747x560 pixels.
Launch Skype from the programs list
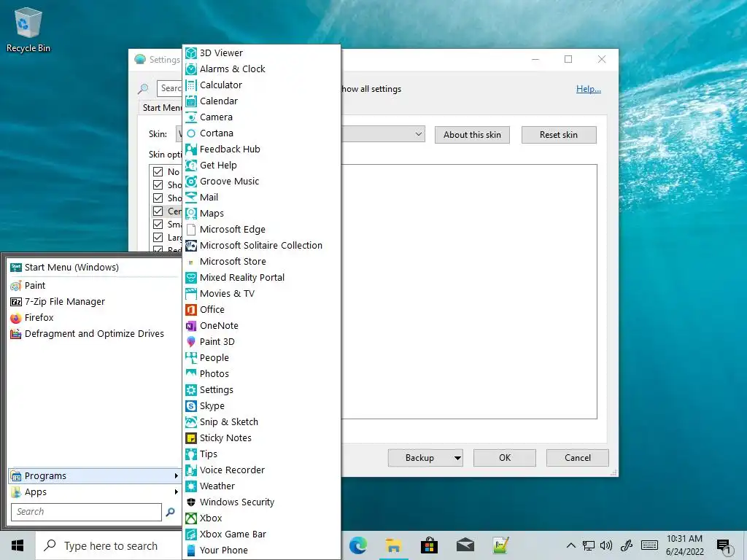point(262,405)
